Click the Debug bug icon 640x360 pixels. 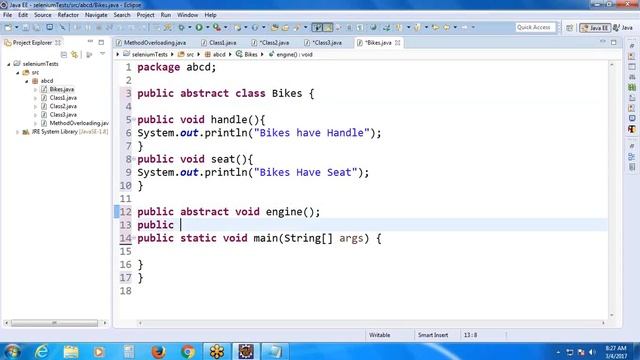(x=182, y=27)
